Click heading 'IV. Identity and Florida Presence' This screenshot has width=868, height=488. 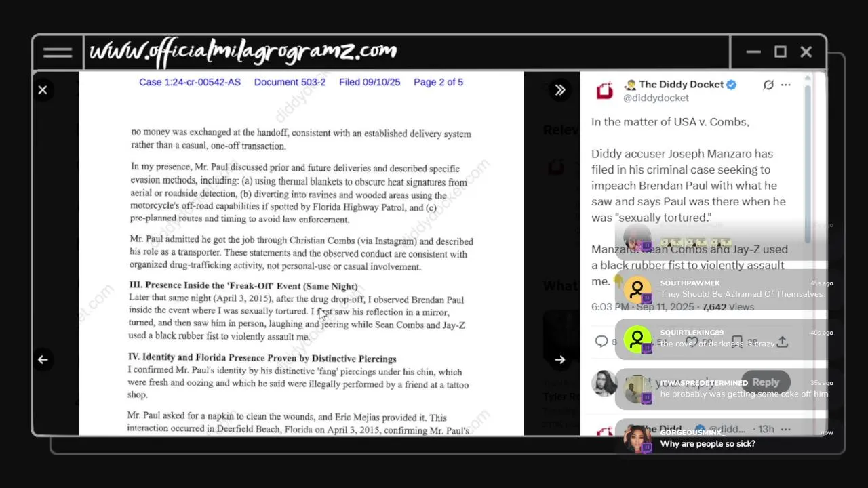[262, 358]
